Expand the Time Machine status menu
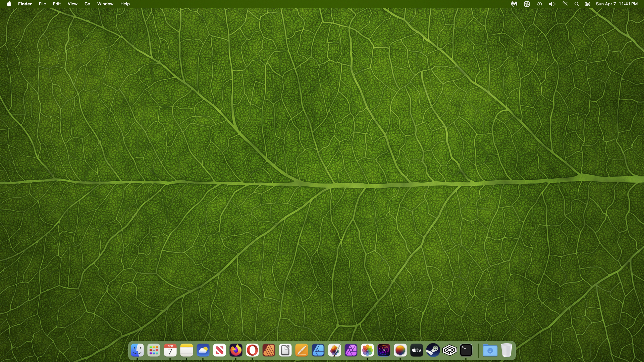644x362 pixels. tap(539, 4)
